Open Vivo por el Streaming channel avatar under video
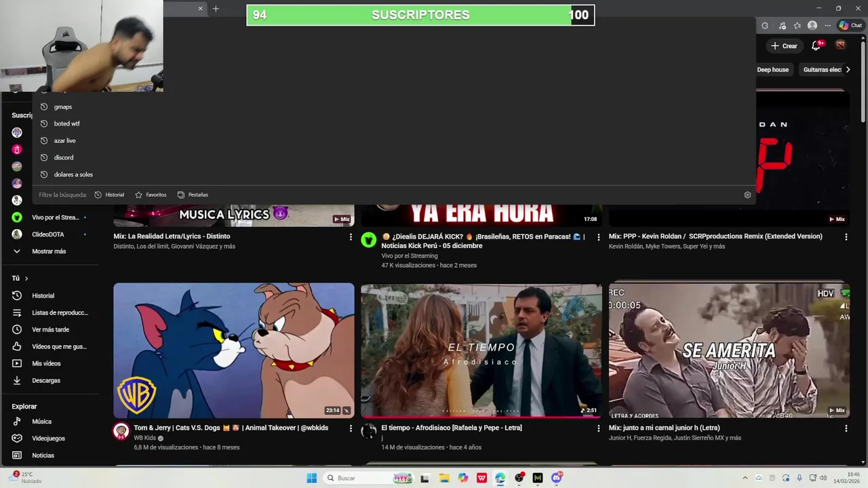The image size is (868, 488). pos(369,240)
